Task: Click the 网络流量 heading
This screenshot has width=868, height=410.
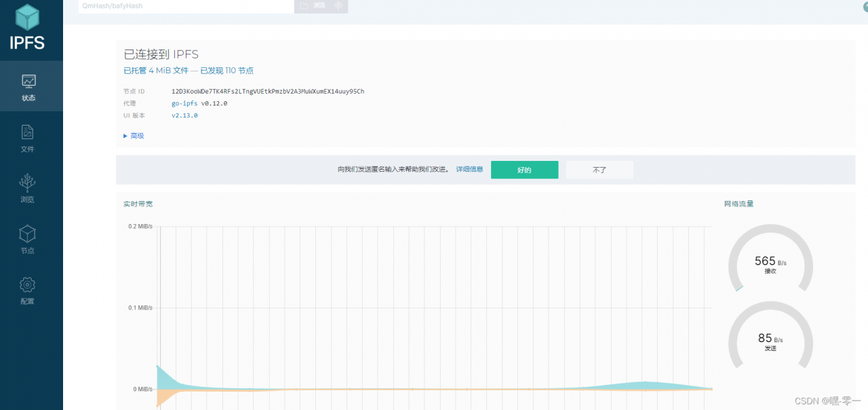Action: point(738,204)
